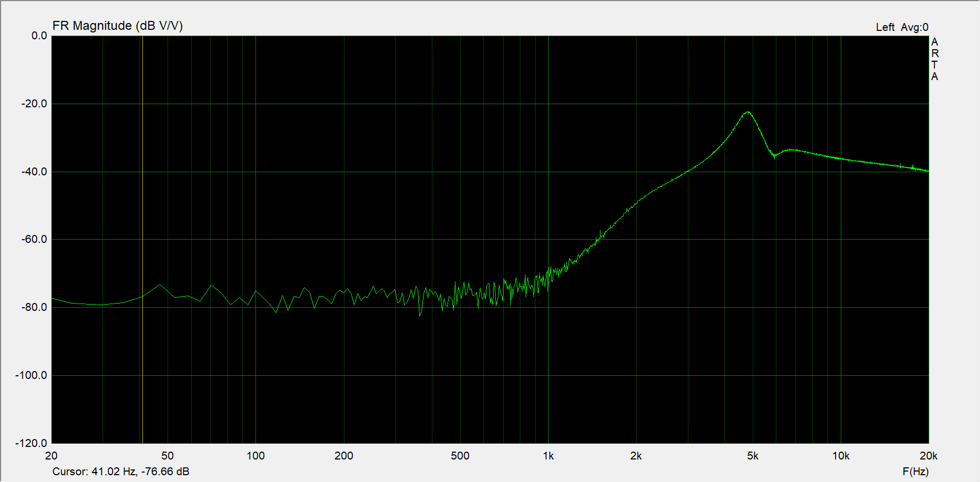Click the '-80.0' dB axis label
980x482 pixels.
pos(34,307)
